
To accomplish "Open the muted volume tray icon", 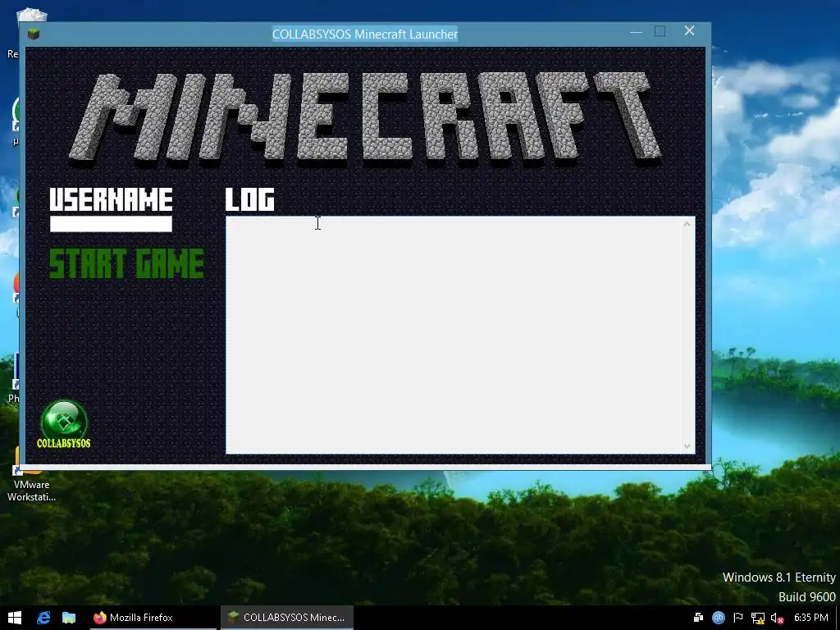I will 777,618.
